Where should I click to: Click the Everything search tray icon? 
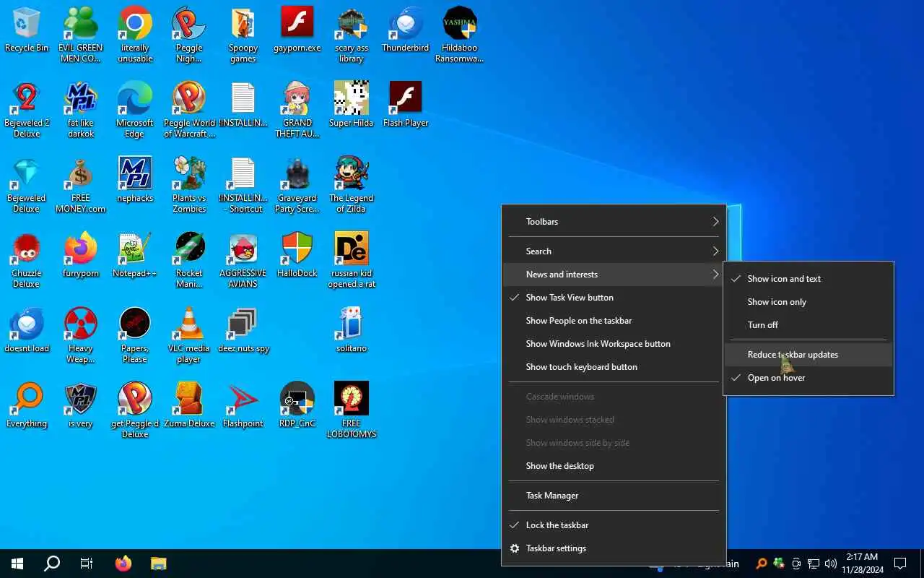click(762, 564)
